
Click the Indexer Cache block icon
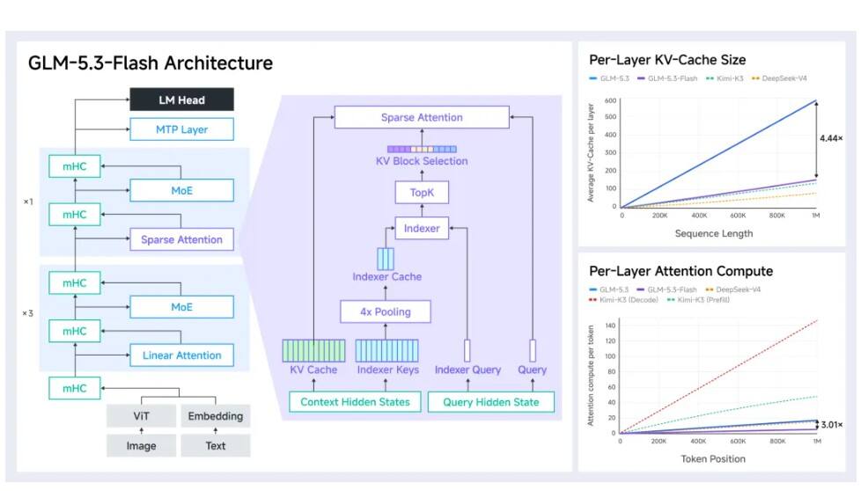[386, 259]
